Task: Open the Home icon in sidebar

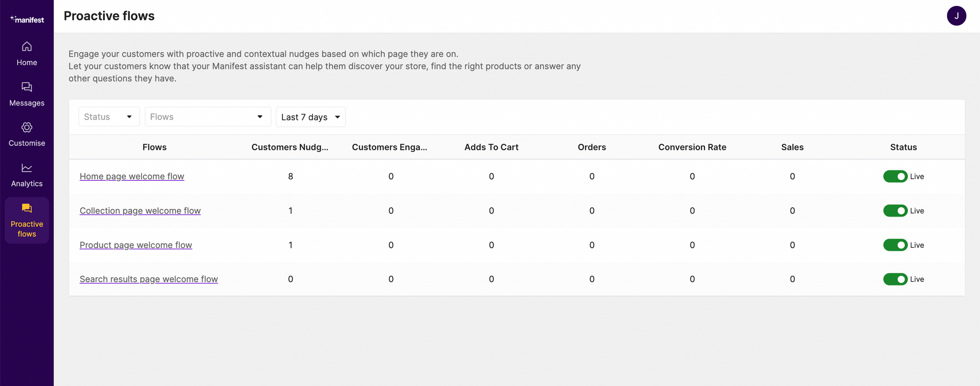Action: point(27,47)
